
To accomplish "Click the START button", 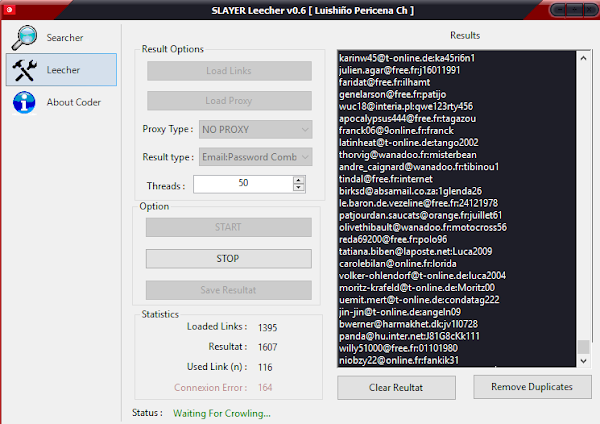I will (x=228, y=227).
